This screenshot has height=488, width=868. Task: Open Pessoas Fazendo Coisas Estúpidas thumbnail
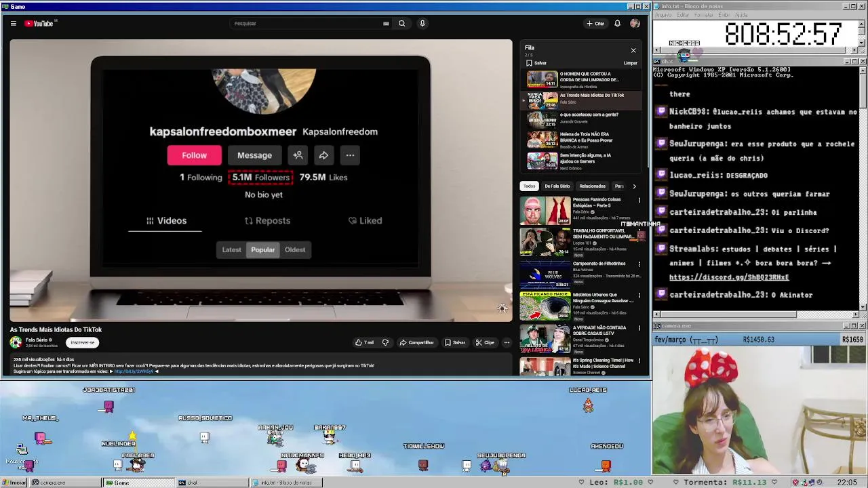point(545,211)
